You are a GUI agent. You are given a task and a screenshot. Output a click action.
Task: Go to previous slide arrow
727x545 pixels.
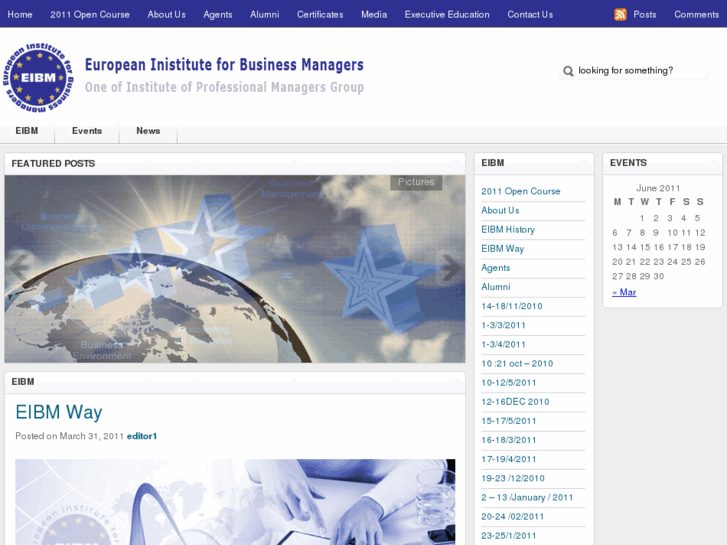click(x=19, y=268)
